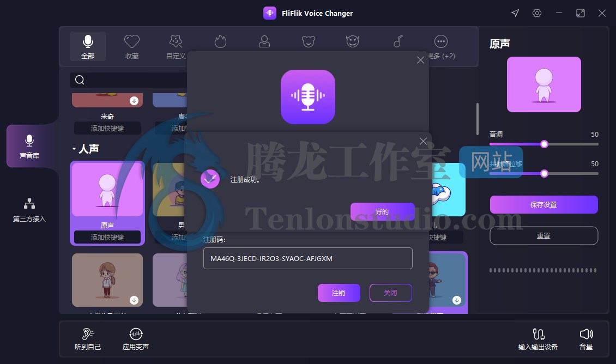The height and width of the screenshot is (364, 616).
Task: Click the 注销 deregister button
Action: (x=339, y=293)
